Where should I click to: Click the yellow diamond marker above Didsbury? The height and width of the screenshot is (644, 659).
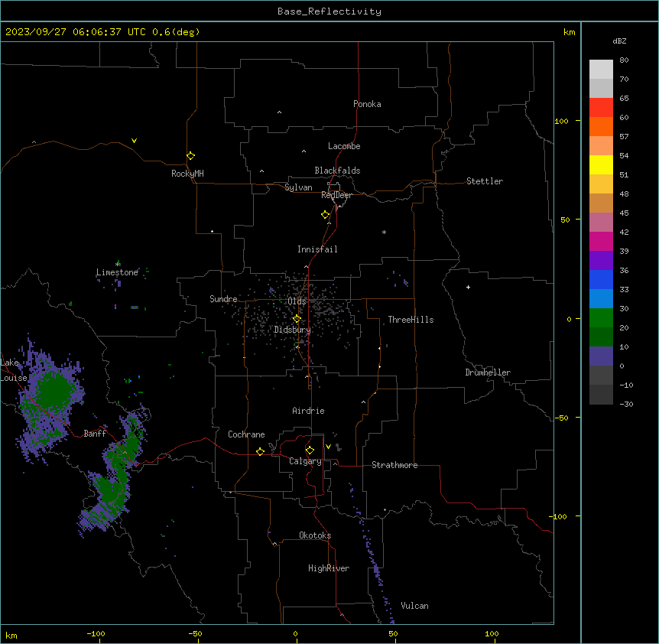(297, 319)
